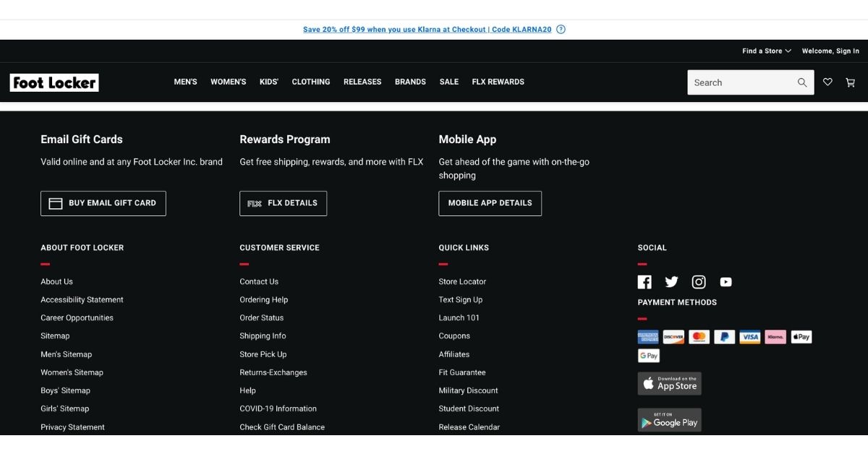This screenshot has height=454, width=868.
Task: Open the Student Discount link
Action: coord(469,409)
